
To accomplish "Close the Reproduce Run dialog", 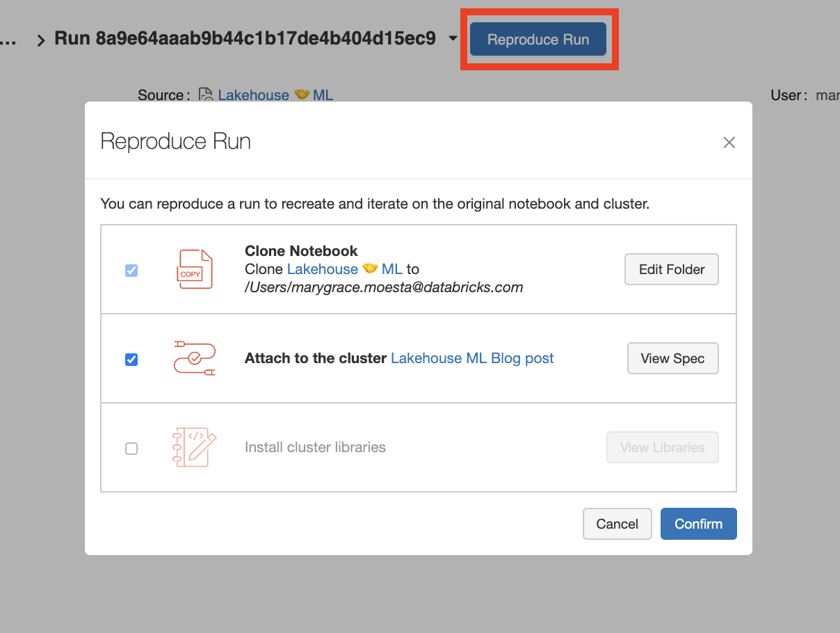I will pyautogui.click(x=729, y=143).
